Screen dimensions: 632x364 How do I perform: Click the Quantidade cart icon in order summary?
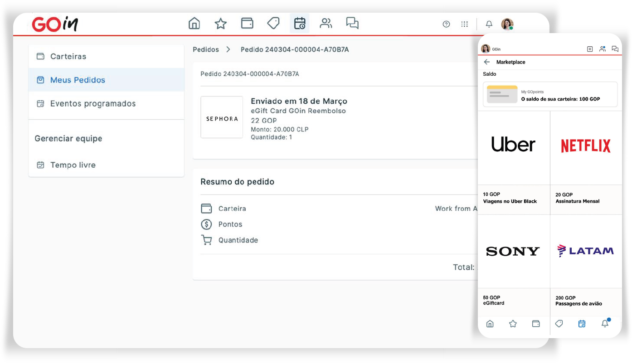tap(206, 240)
